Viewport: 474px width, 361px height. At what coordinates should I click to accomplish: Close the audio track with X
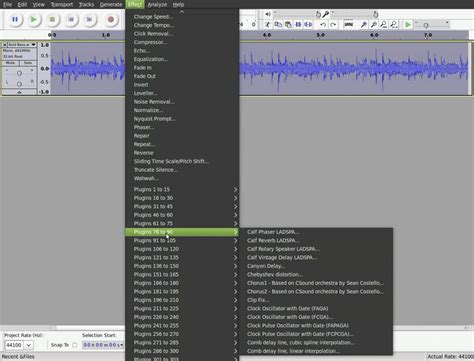click(x=4, y=44)
